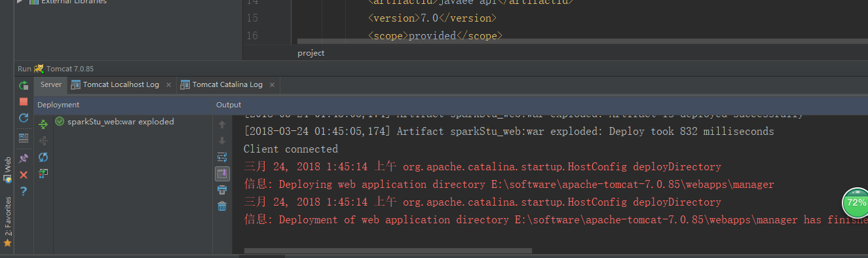Click the 'Deployment of web application directory' finished line
Screen dimensions: 868x258
556,220
